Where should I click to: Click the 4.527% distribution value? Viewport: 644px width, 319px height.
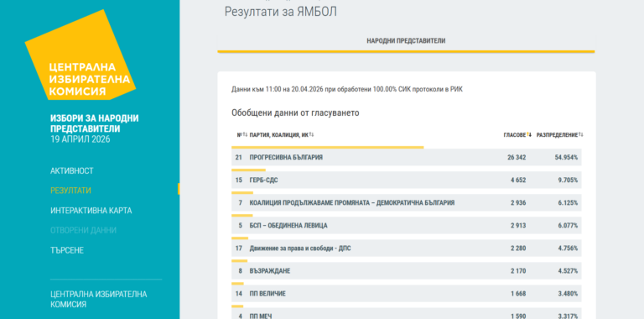569,271
